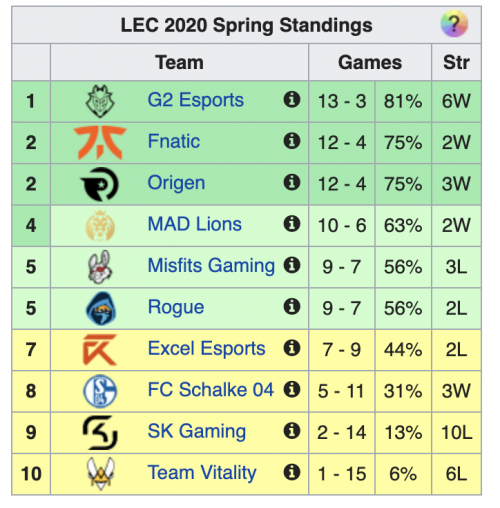Click the Schalke 04 blue crest logo
This screenshot has height=508, width=500.
click(x=100, y=391)
